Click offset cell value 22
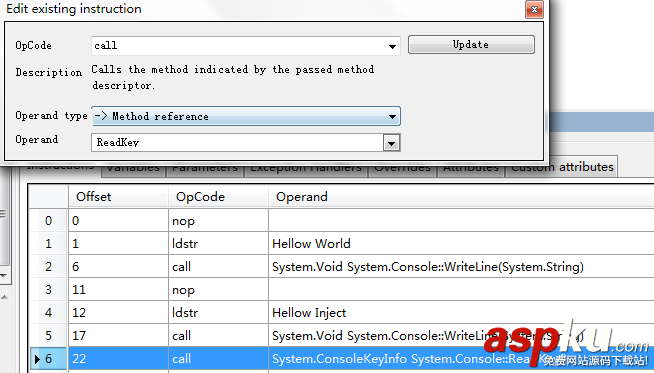 click(118, 358)
